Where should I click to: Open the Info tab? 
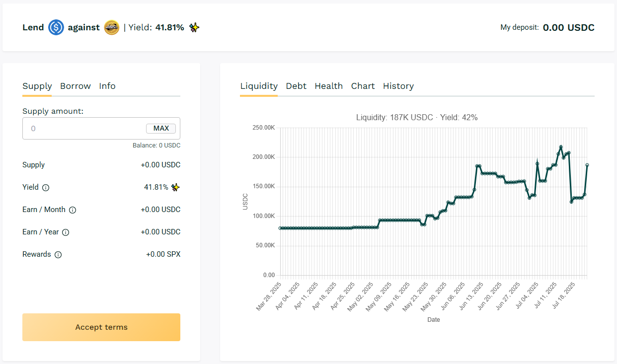pyautogui.click(x=107, y=86)
